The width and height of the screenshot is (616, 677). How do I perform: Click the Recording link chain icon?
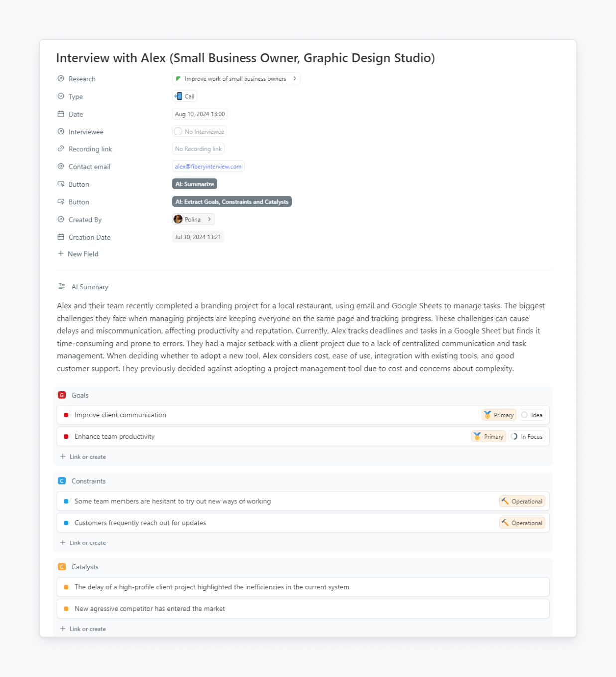(x=61, y=149)
